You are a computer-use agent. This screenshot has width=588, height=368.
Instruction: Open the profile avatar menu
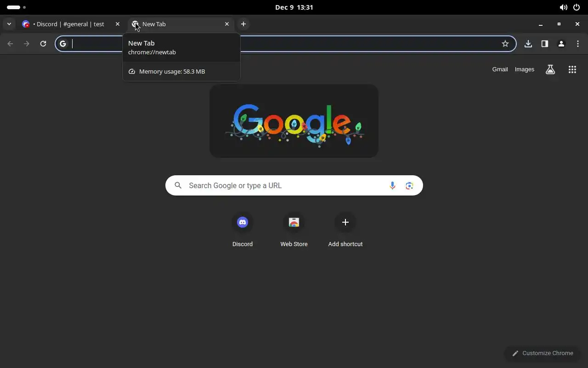click(x=561, y=44)
